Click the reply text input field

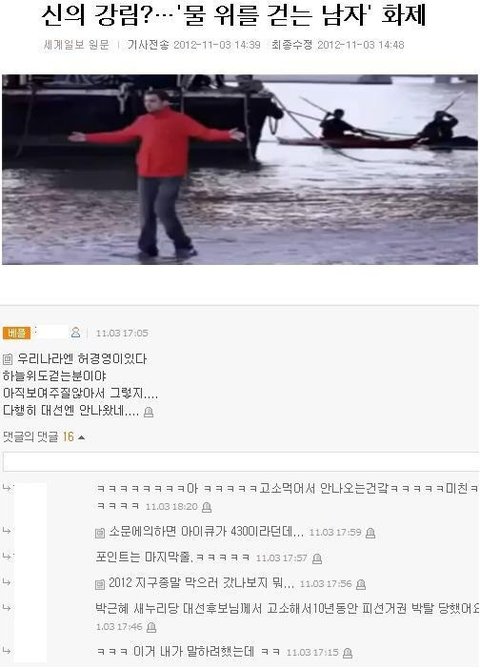point(241,462)
